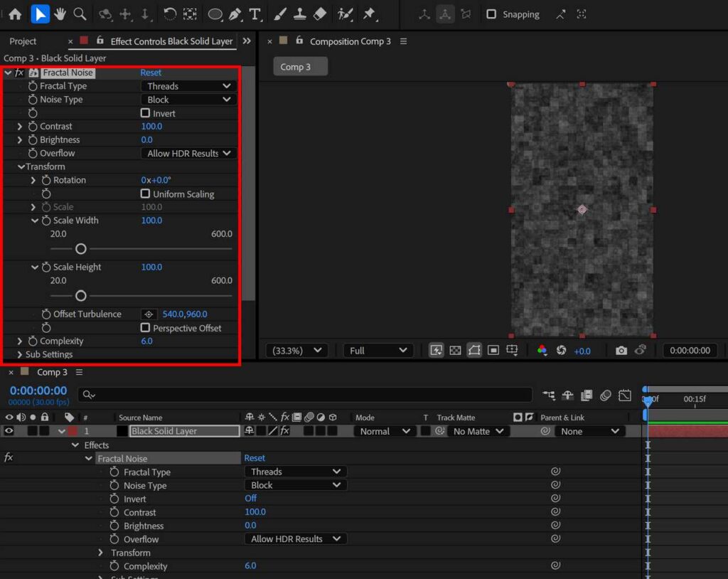Select Effect Controls Black Solid Layer tab
Screen dimensions: 728x579
tap(171, 41)
